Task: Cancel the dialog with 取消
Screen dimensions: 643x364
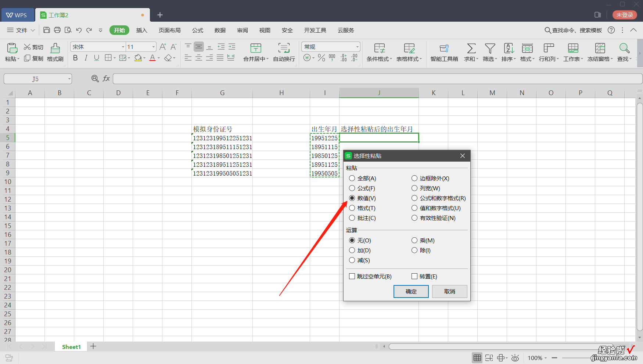Action: (x=450, y=291)
